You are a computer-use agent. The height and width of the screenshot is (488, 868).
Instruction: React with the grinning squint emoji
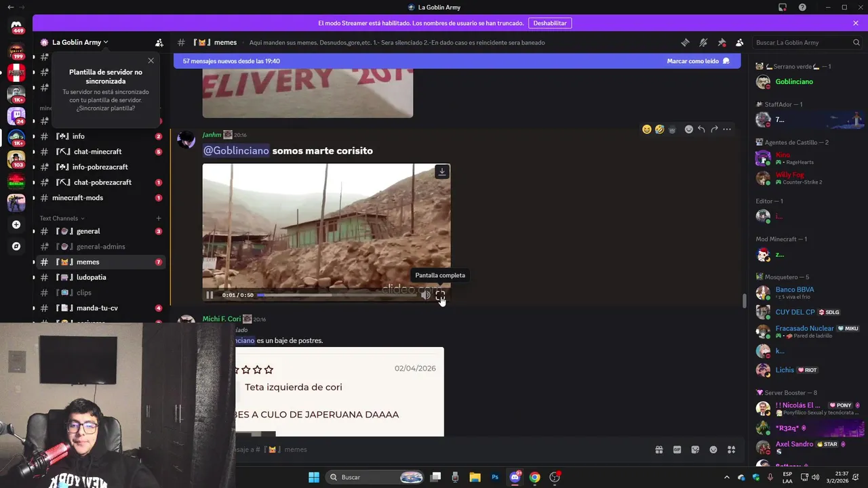pyautogui.click(x=647, y=129)
